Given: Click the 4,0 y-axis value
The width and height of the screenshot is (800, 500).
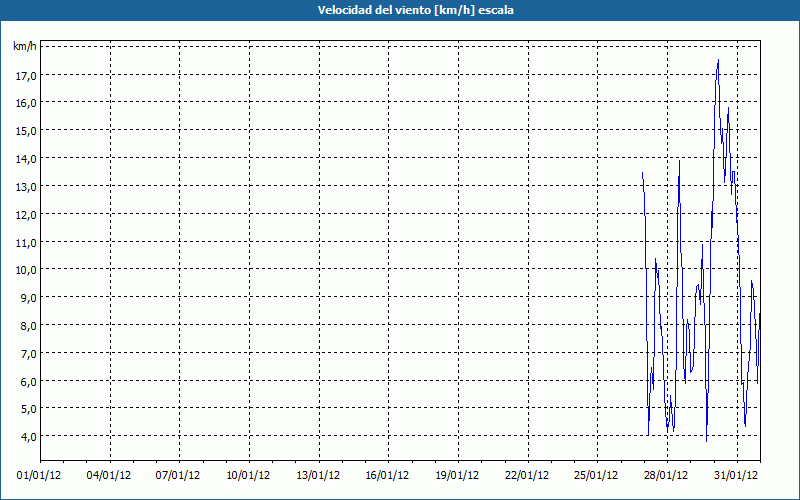Looking at the screenshot, I should click(29, 436).
